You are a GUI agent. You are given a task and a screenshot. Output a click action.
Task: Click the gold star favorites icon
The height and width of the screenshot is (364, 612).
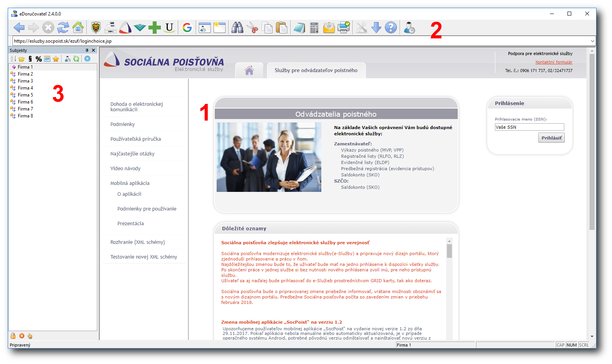coord(56,59)
